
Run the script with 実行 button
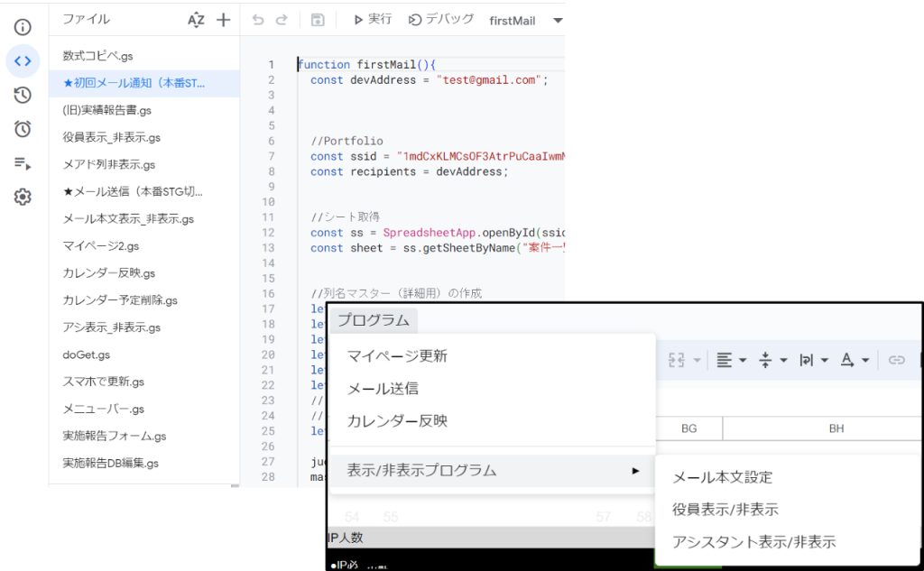coord(372,20)
